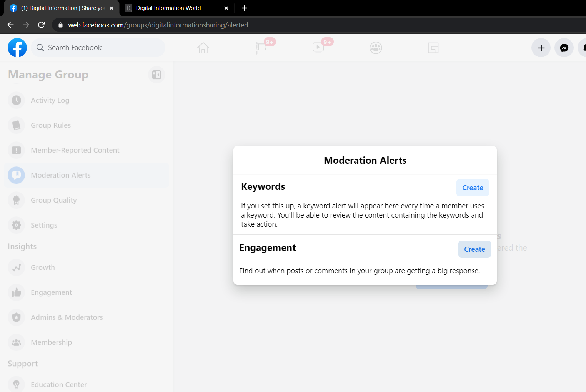586x392 pixels.
Task: Click the Watch video icon with notifications
Action: [x=318, y=48]
